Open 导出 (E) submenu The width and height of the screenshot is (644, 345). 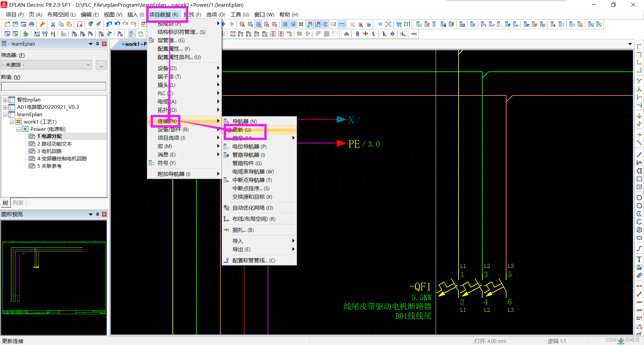click(x=259, y=249)
